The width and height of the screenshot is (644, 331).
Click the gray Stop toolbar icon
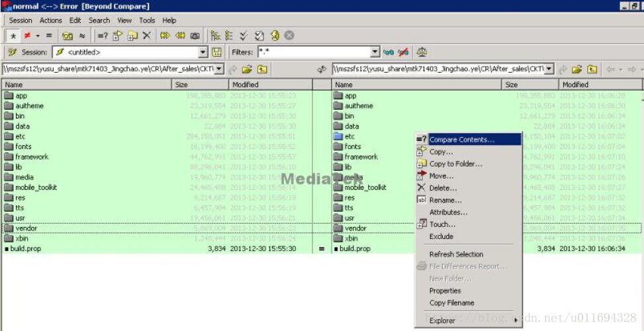(289, 36)
